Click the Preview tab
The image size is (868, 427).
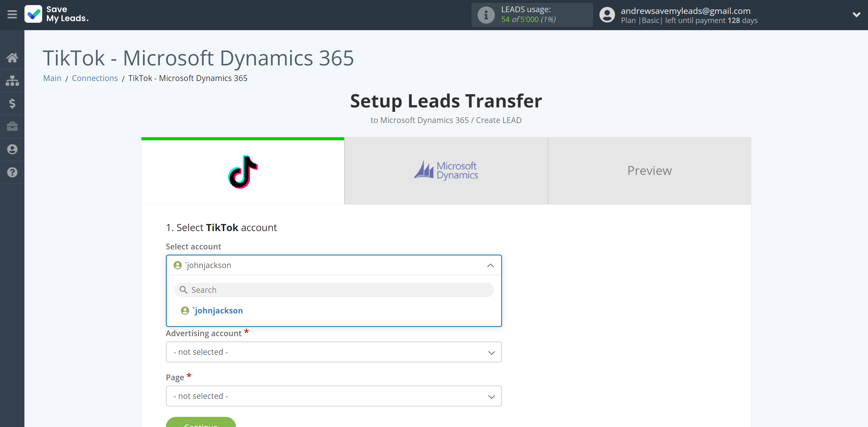650,170
